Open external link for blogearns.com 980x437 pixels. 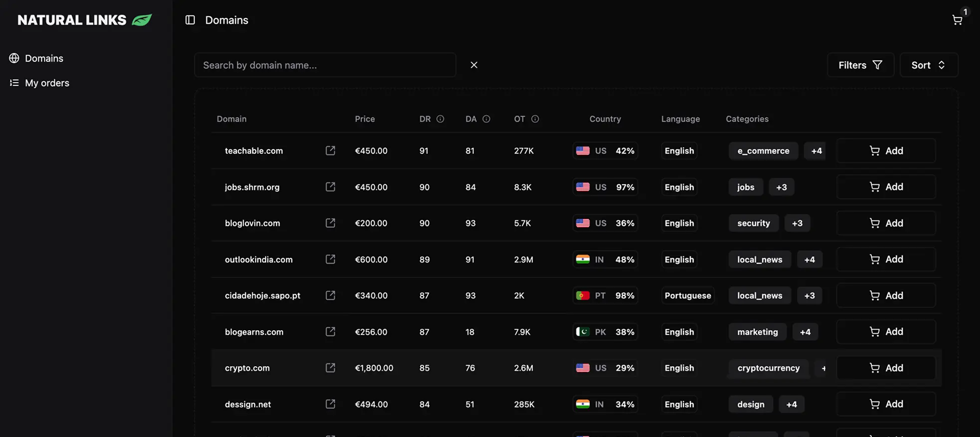tap(330, 332)
